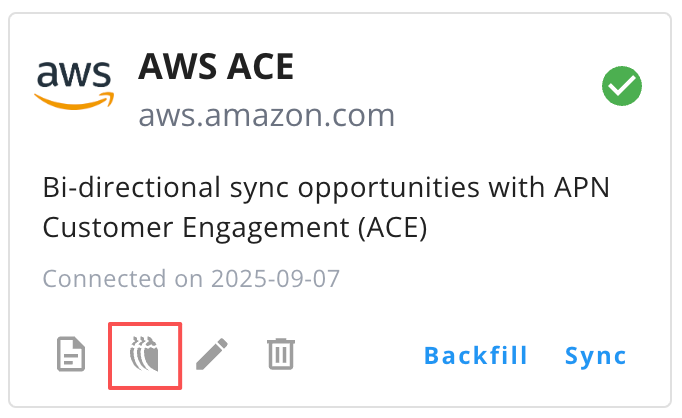Image resolution: width=682 pixels, height=418 pixels.
Task: Click the 'Connected on 2025-09-07' label
Action: [x=191, y=277]
